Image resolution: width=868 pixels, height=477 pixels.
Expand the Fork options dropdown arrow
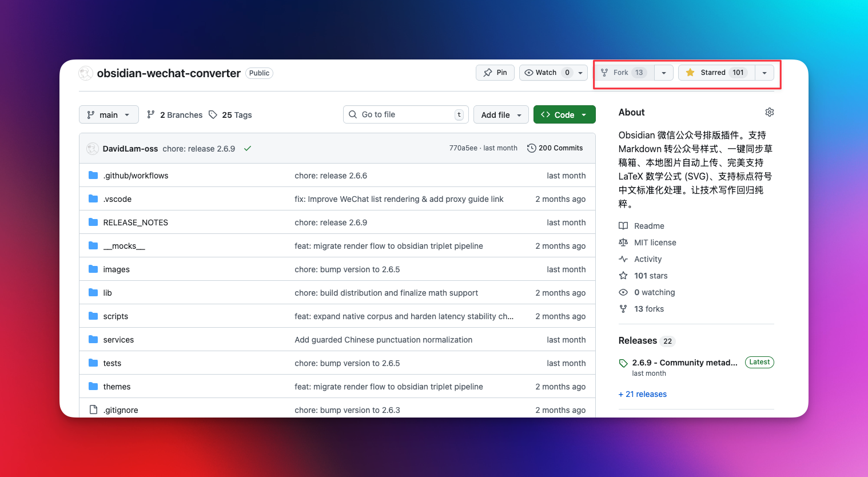coord(663,73)
